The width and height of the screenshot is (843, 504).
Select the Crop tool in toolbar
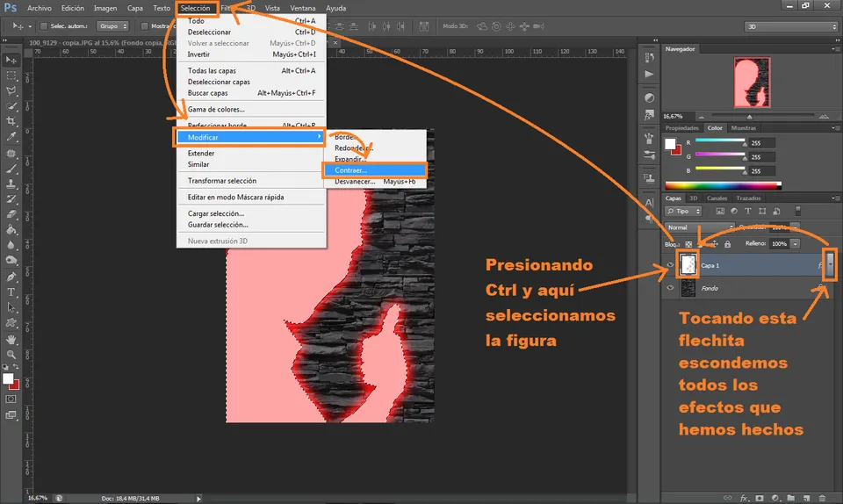pos(11,121)
